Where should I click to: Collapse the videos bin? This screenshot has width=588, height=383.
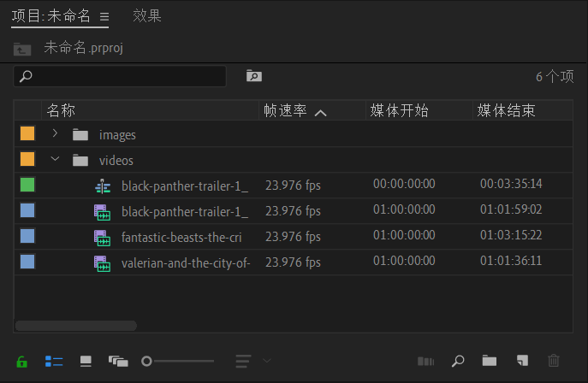[55, 160]
